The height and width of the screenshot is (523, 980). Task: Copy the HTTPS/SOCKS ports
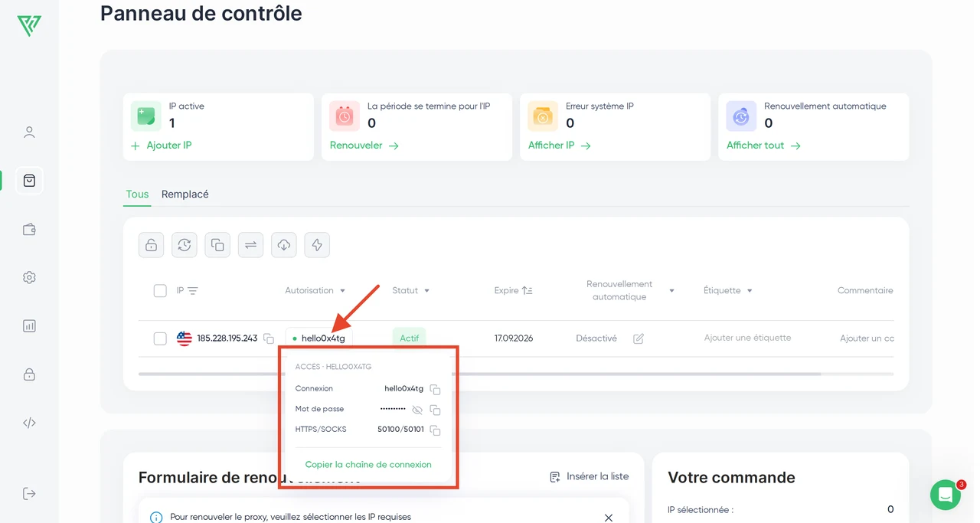click(x=435, y=430)
